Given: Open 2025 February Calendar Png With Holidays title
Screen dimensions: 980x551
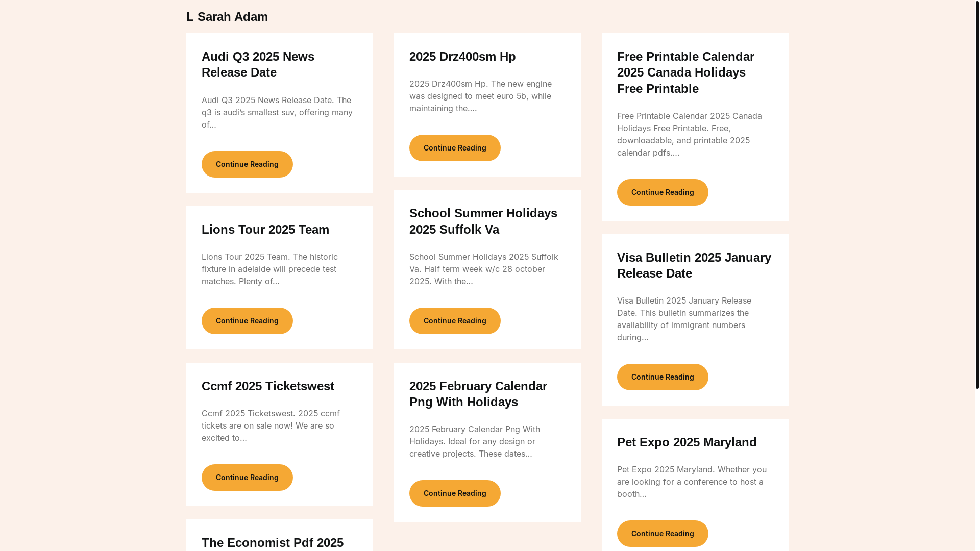Looking at the screenshot, I should click(x=478, y=394).
